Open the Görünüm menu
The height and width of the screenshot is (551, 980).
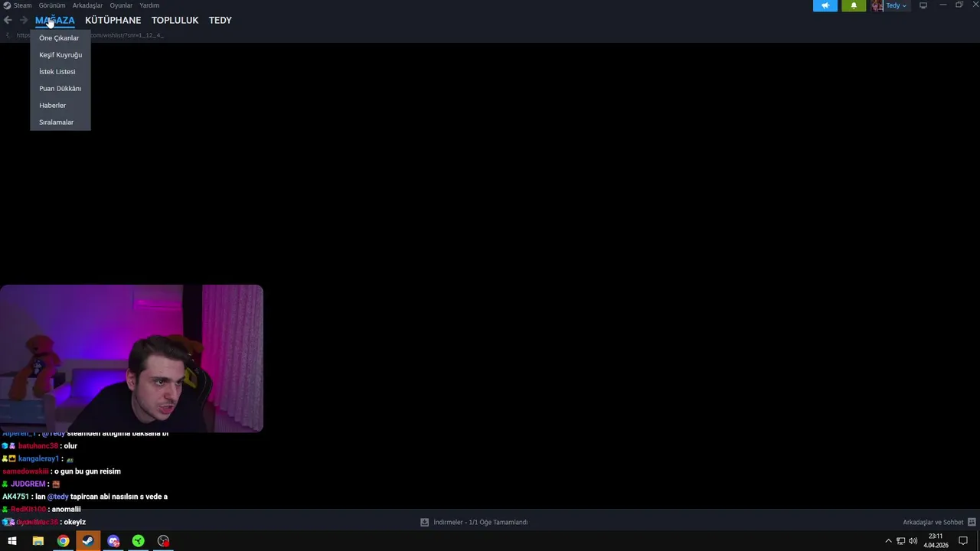click(52, 5)
